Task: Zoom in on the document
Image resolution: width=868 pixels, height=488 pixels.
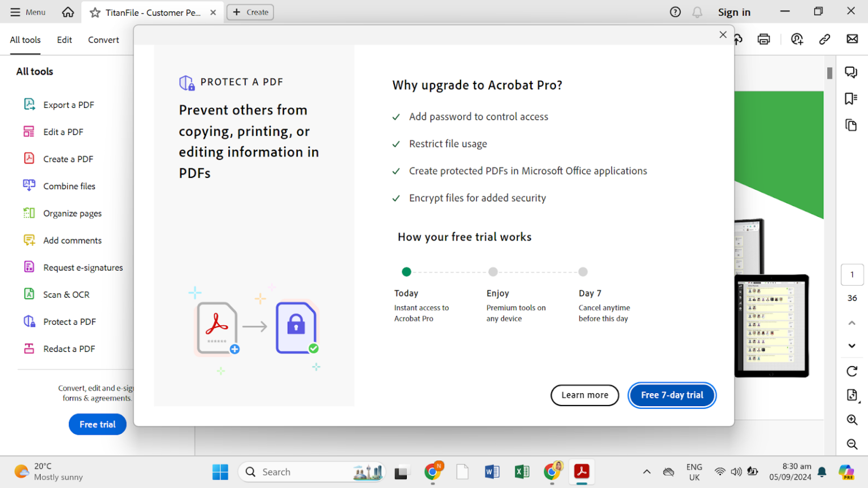Action: tap(851, 420)
